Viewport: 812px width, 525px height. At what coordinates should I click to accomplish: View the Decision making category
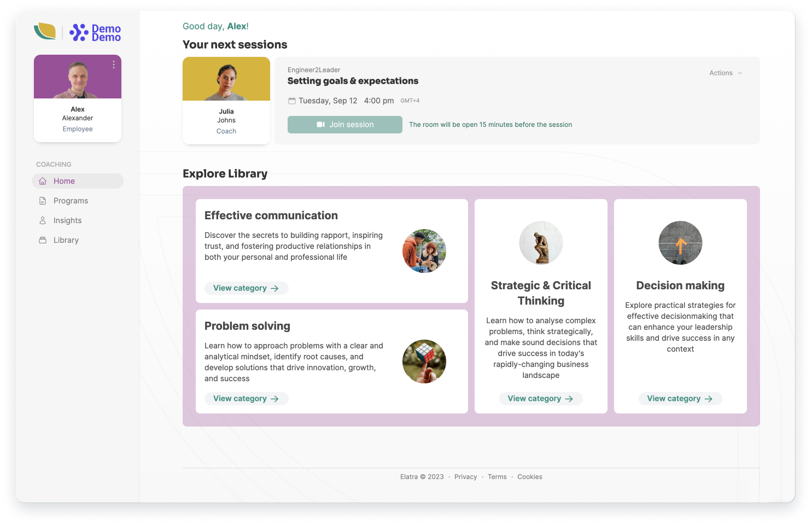[x=680, y=398]
